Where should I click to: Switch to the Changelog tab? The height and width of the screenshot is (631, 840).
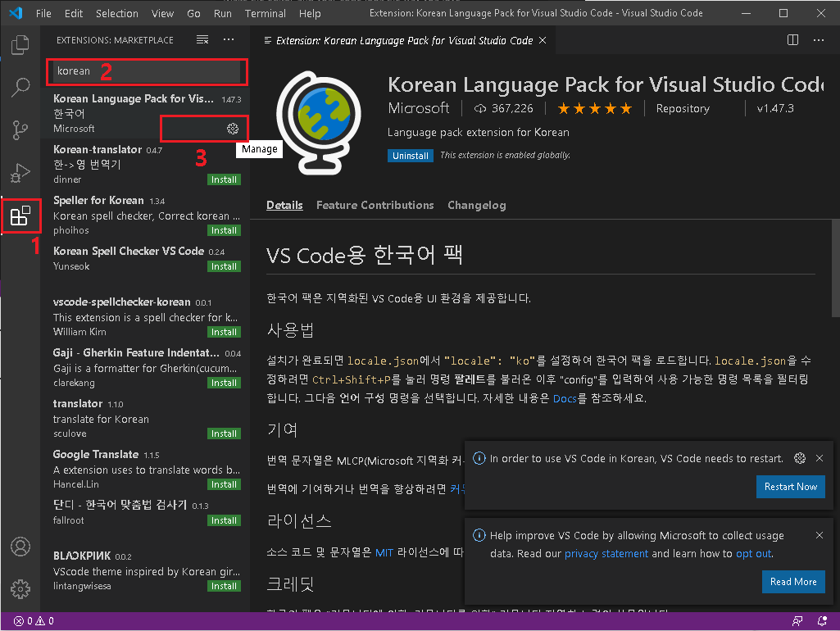click(477, 205)
